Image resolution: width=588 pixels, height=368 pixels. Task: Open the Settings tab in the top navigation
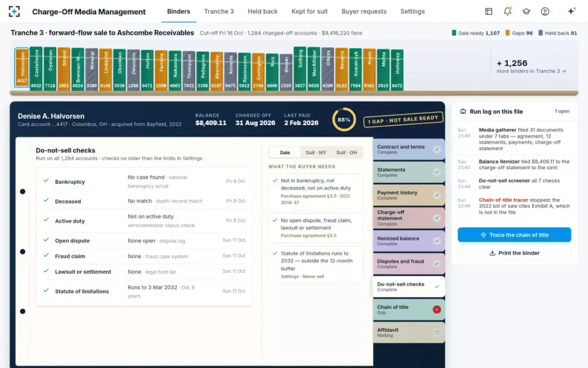tap(413, 11)
